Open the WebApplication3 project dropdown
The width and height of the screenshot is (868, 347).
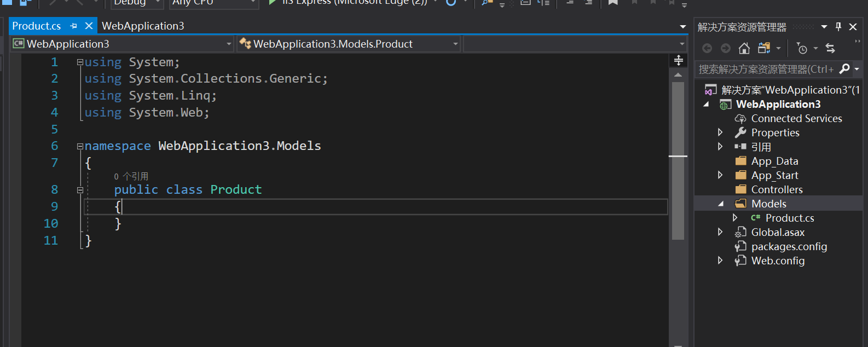click(x=229, y=44)
